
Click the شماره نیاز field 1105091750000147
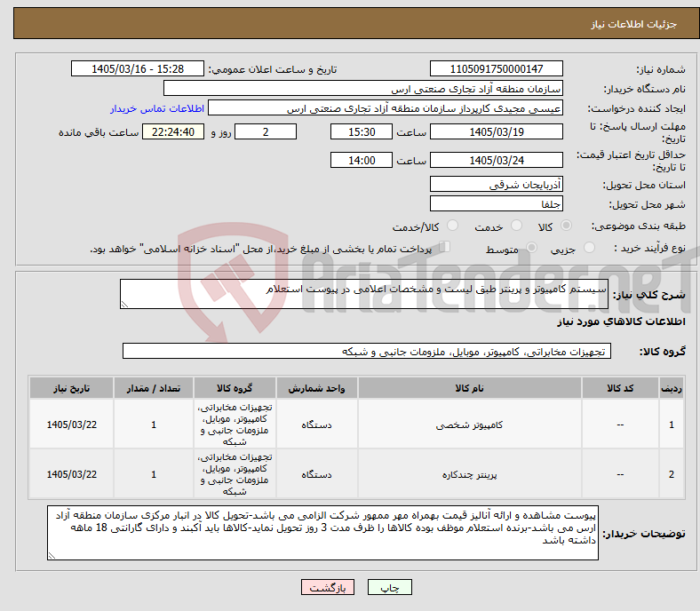click(x=497, y=68)
